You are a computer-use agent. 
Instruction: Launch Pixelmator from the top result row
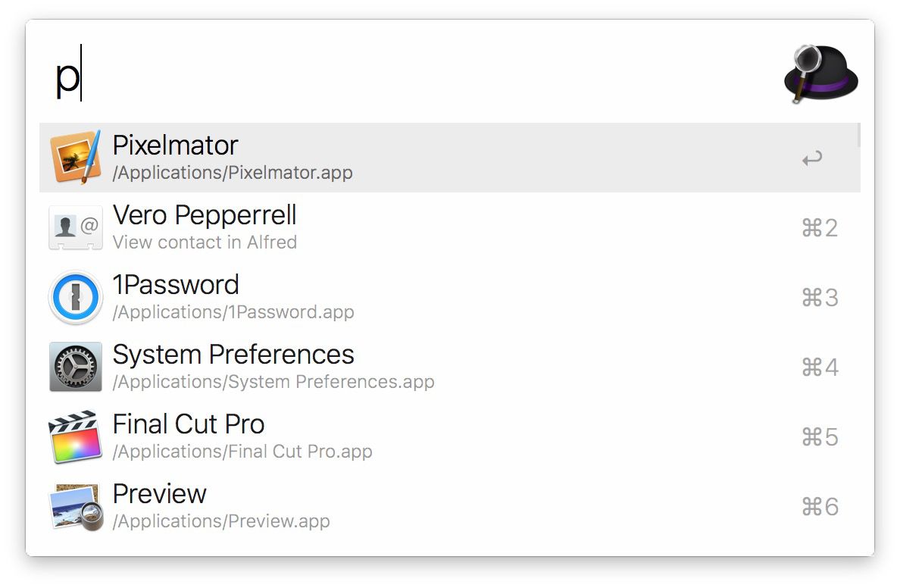[x=303, y=157]
